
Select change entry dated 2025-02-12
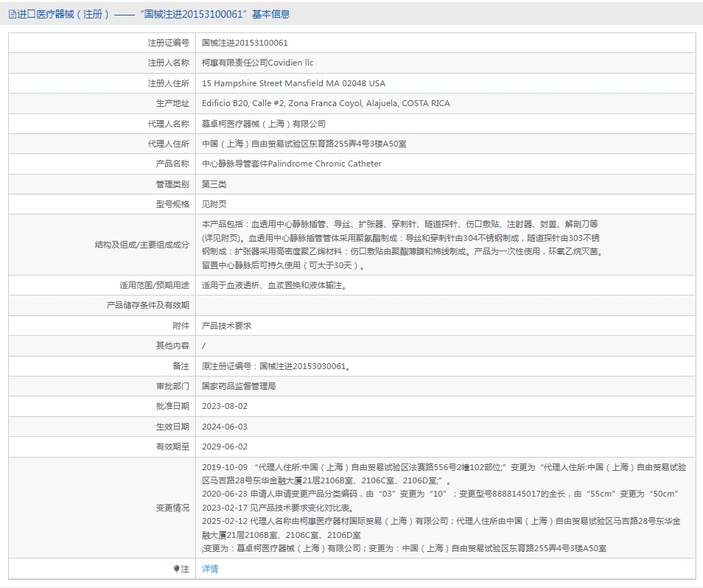point(441,528)
